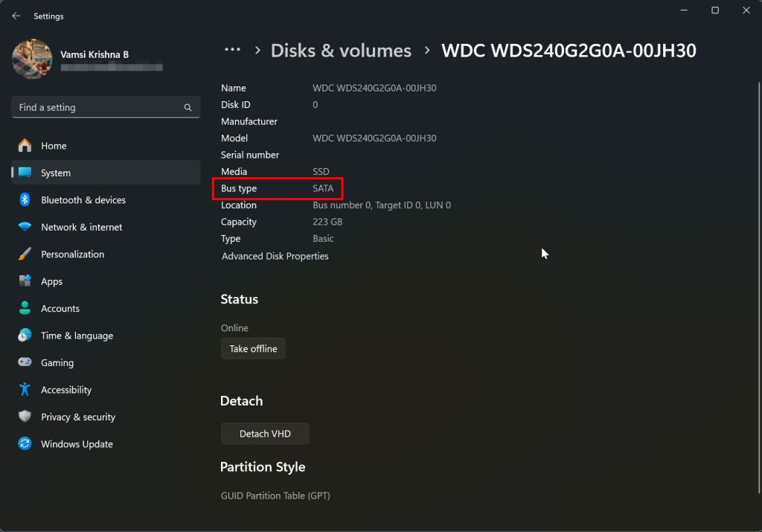
Task: Click the search magnifier icon
Action: click(x=188, y=107)
